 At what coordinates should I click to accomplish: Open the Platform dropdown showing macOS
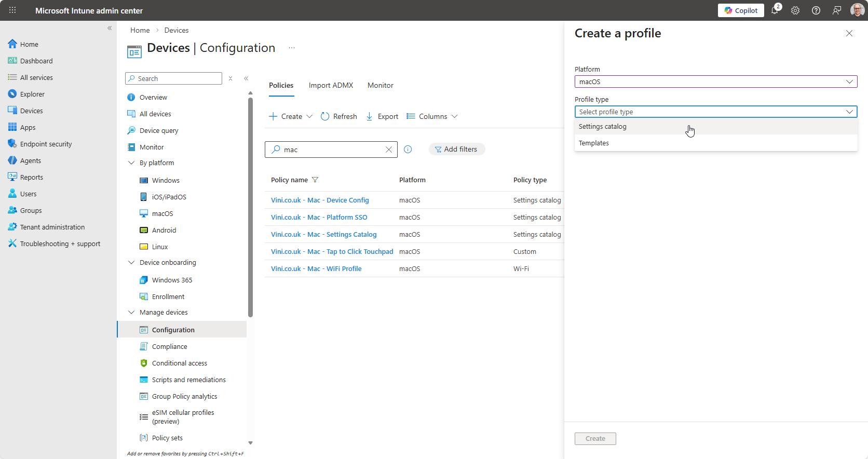[715, 82]
